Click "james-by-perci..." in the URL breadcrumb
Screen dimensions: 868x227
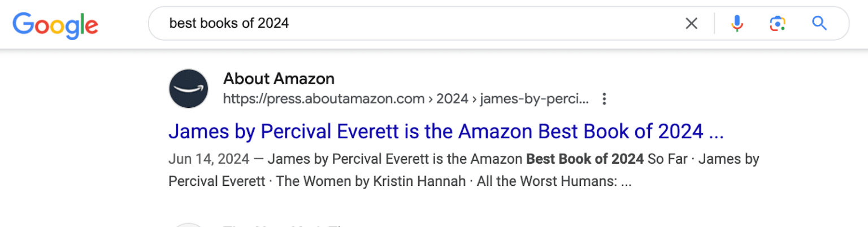pos(534,99)
